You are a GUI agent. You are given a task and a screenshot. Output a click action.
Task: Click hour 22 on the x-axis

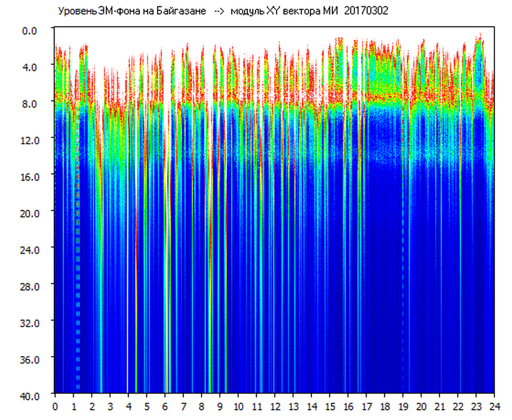pos(458,406)
